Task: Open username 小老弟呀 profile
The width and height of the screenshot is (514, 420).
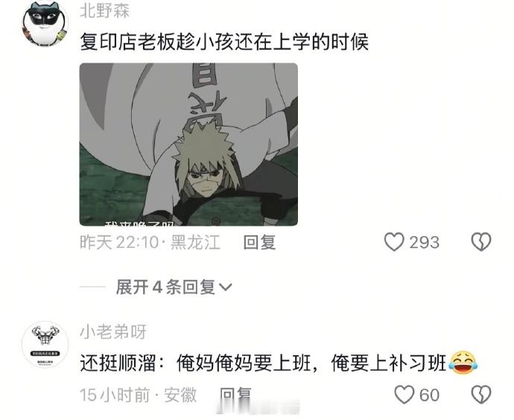Action: coord(113,332)
